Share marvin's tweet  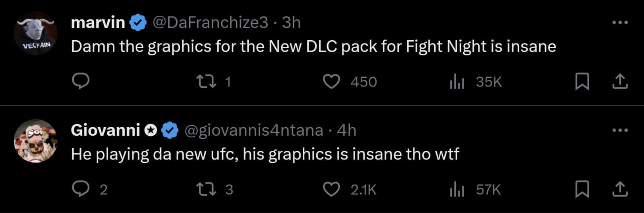pos(620,82)
